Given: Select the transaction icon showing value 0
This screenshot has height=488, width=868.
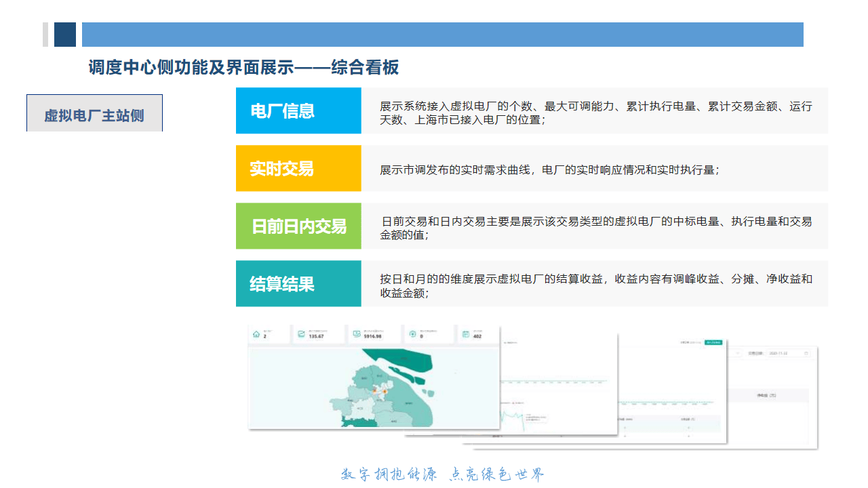Looking at the screenshot, I should coord(412,333).
